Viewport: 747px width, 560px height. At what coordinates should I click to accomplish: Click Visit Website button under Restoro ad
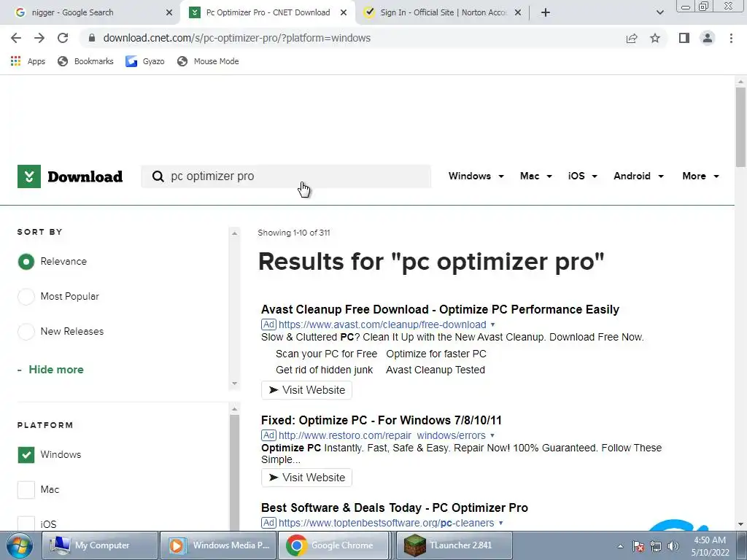[x=306, y=478]
